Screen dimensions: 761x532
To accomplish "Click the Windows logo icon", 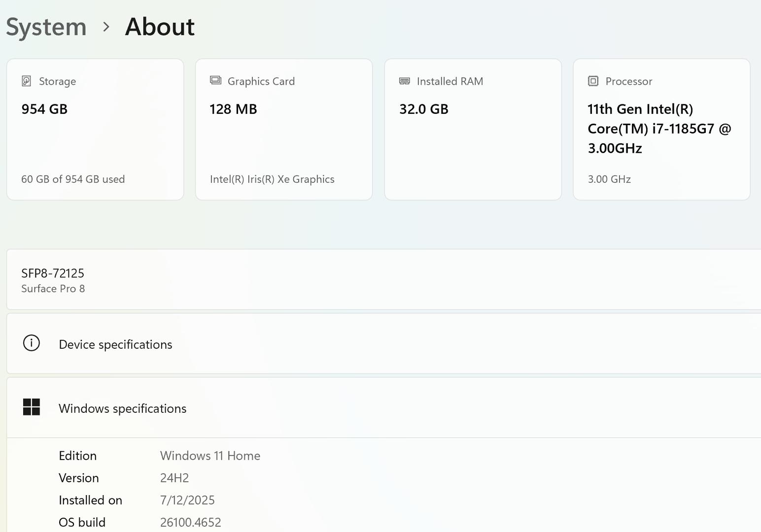I will 32,407.
